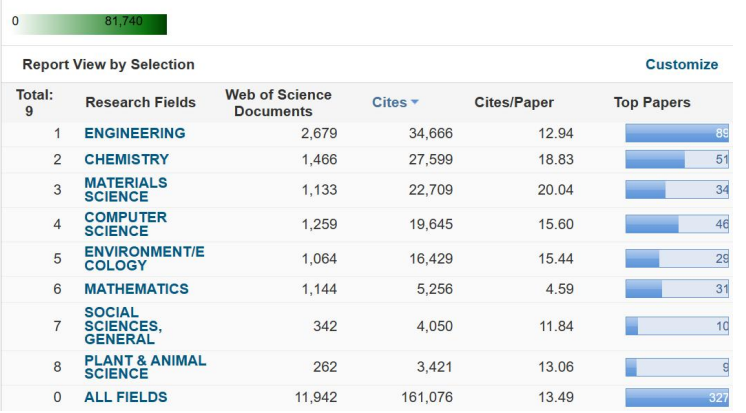746x413 pixels.
Task: Select the CHEMISTRY field link
Action: (126, 159)
